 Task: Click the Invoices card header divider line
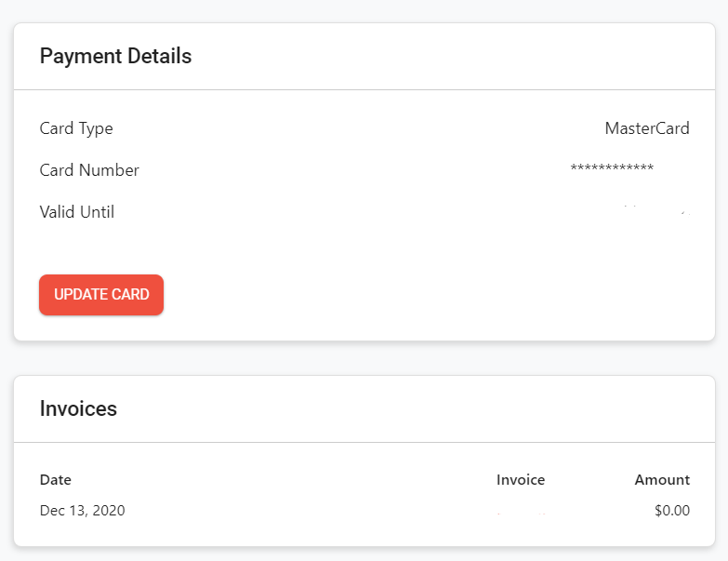(x=364, y=442)
